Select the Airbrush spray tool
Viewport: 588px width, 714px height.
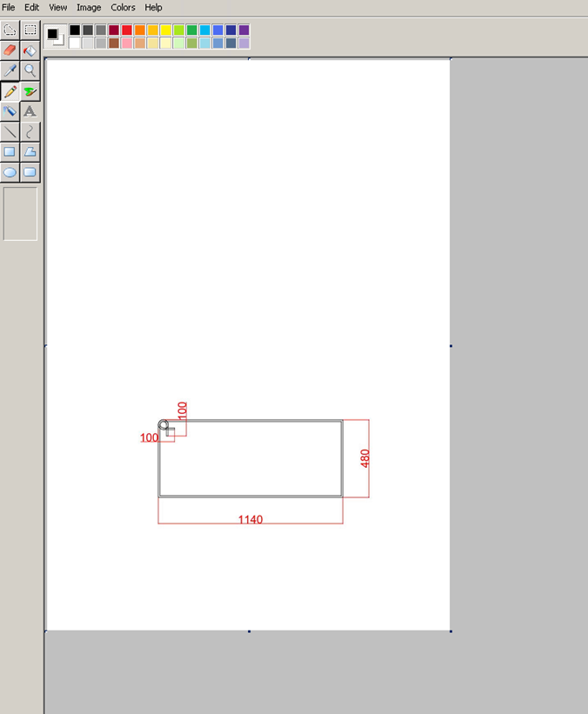point(10,111)
